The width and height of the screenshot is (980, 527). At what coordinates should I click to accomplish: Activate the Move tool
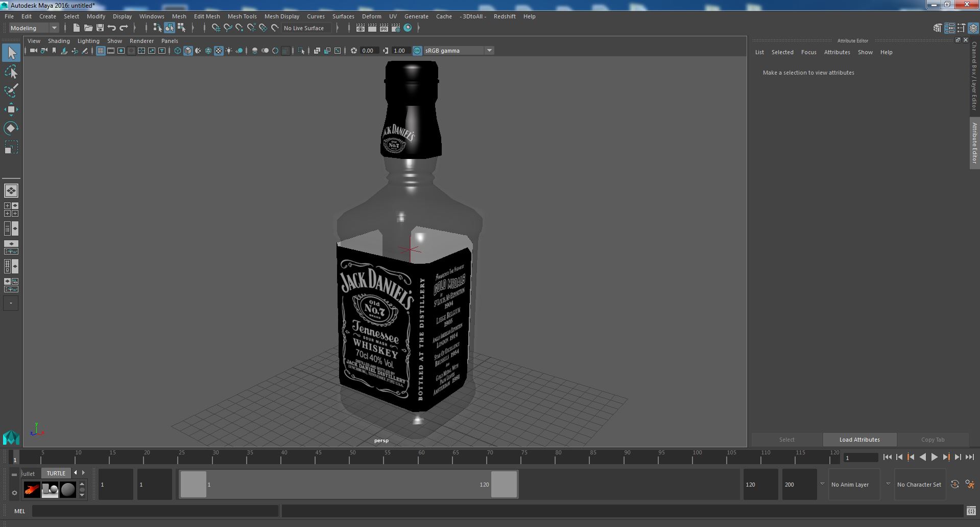[x=11, y=109]
